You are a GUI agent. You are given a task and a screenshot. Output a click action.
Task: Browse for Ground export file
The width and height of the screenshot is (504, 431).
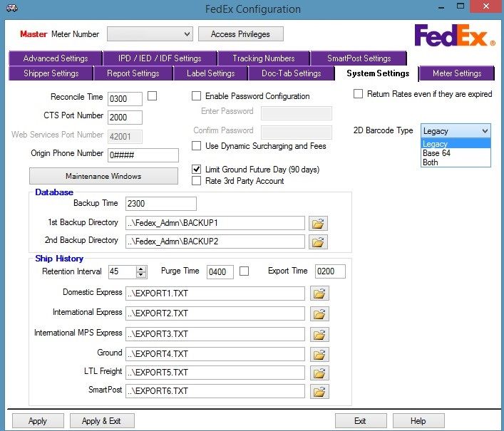319,354
